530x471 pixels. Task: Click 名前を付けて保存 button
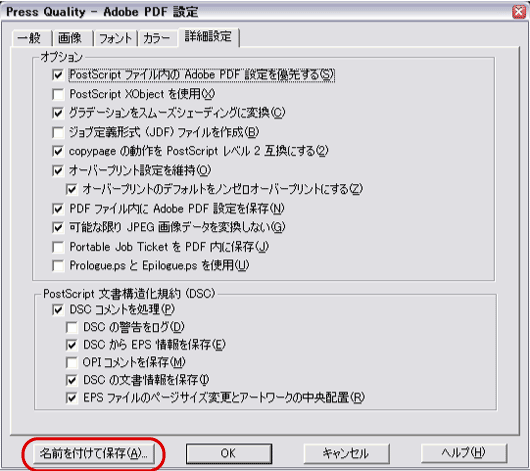pyautogui.click(x=94, y=453)
